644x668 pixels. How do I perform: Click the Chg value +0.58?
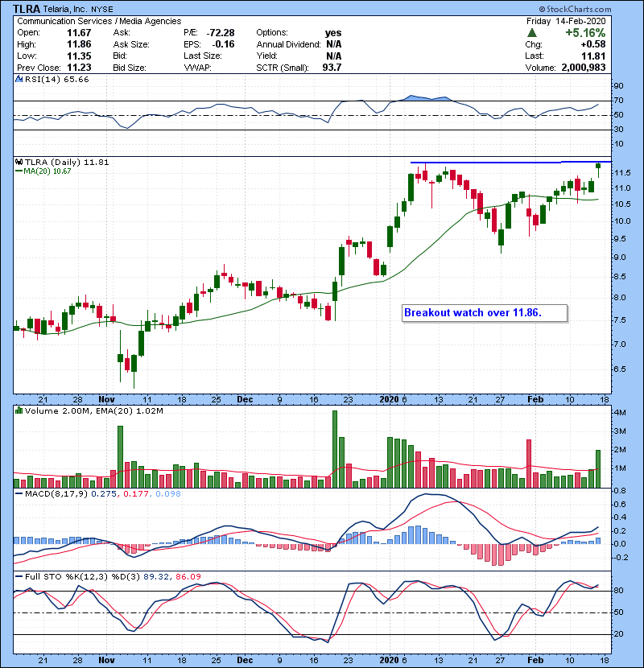pyautogui.click(x=592, y=44)
